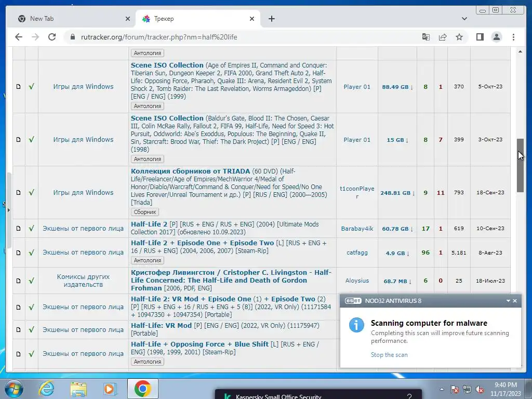This screenshot has width=532, height=399.
Task: Reload the rutracker page
Action: [52, 37]
